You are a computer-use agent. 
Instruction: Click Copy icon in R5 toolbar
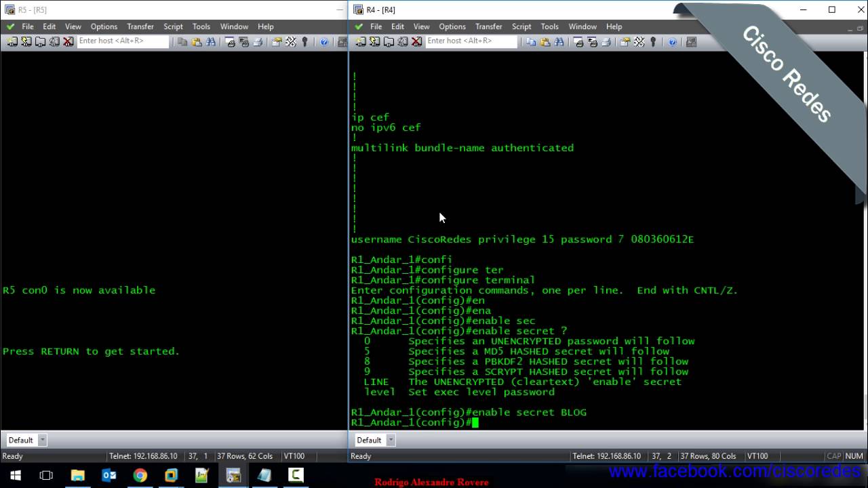click(x=182, y=41)
